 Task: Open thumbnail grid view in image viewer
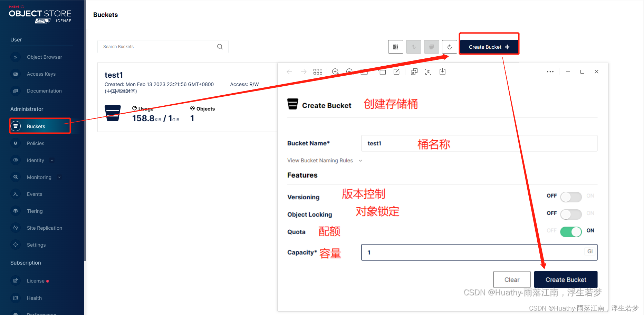[318, 71]
